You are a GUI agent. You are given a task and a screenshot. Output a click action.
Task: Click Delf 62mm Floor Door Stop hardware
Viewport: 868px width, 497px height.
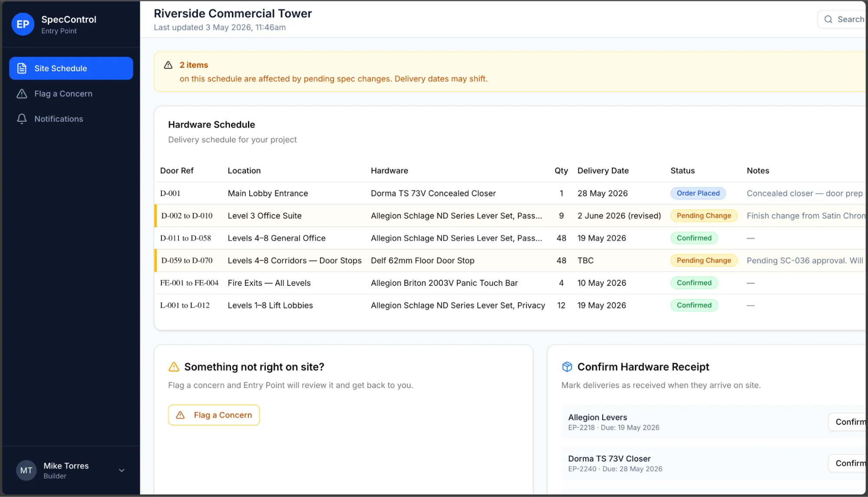[x=422, y=260]
